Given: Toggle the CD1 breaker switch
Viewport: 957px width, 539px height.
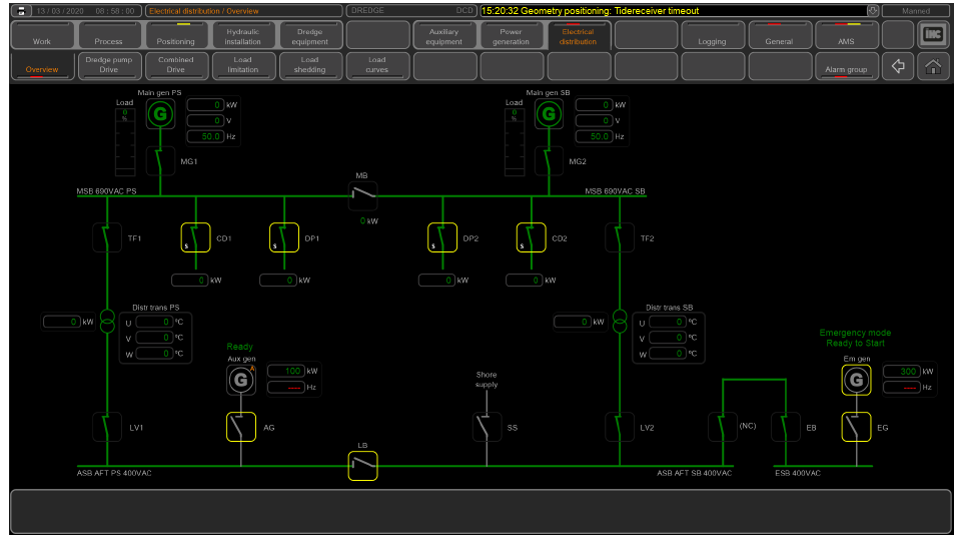Looking at the screenshot, I should tap(196, 237).
